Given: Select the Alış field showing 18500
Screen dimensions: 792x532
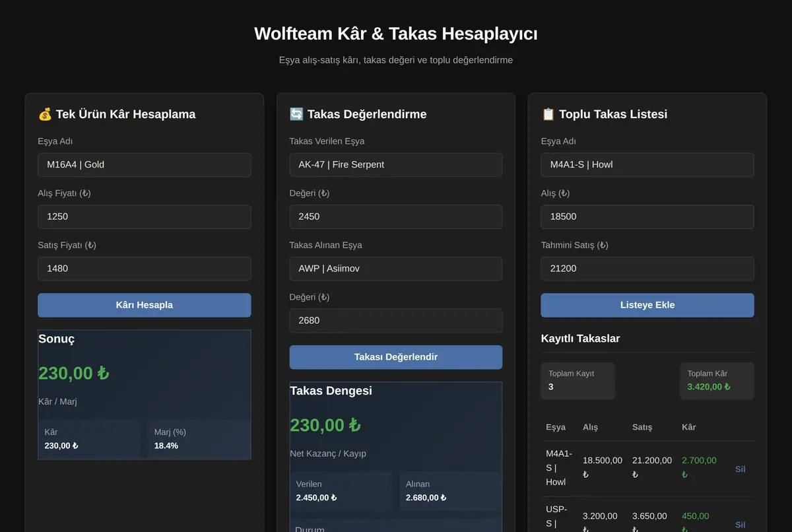Looking at the screenshot, I should (x=647, y=216).
